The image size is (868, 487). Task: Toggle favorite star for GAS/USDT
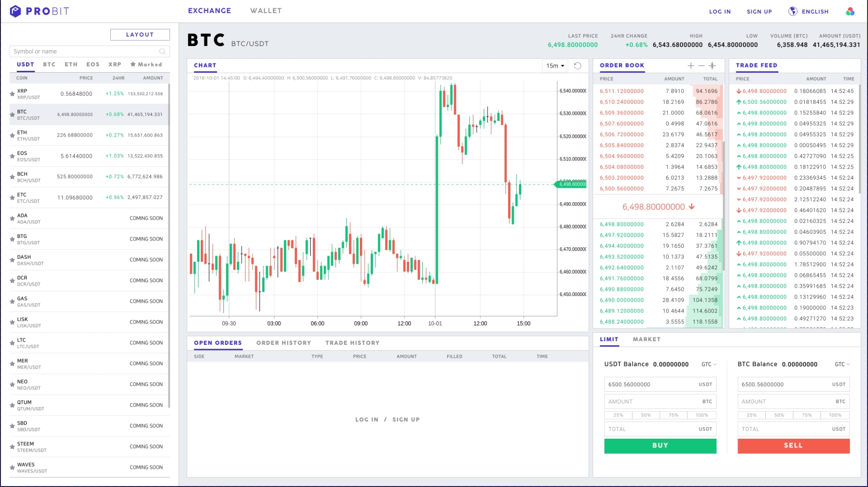click(12, 302)
